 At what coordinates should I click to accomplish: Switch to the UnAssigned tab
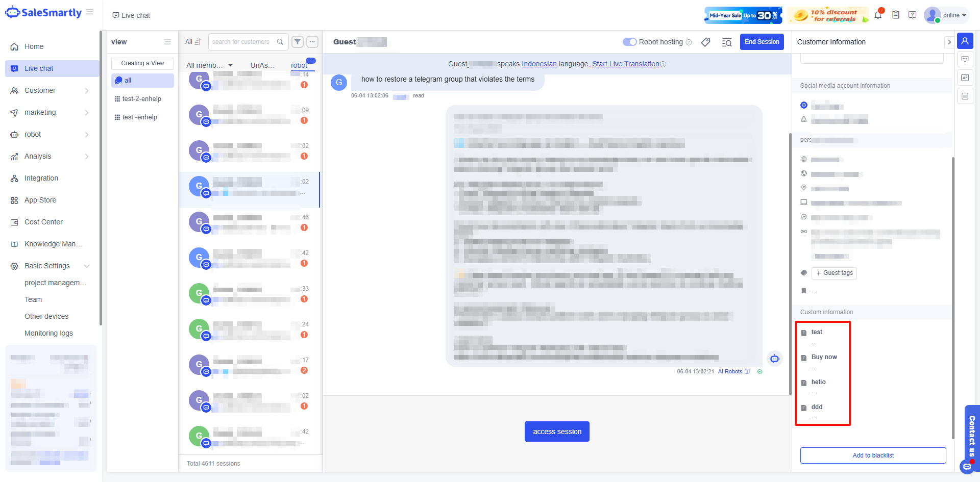(262, 65)
